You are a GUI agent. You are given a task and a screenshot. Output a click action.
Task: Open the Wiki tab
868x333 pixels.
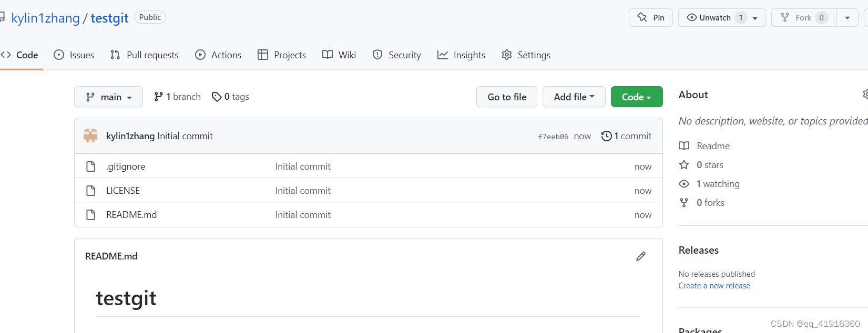[x=339, y=55]
